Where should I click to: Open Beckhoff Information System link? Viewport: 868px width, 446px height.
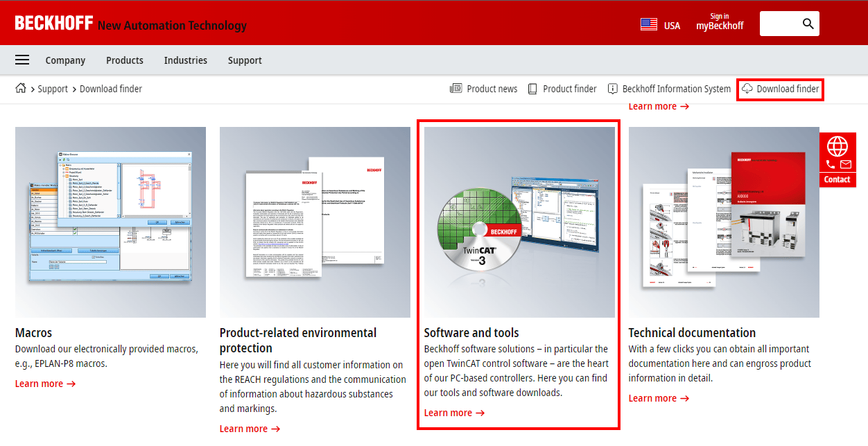tap(677, 89)
